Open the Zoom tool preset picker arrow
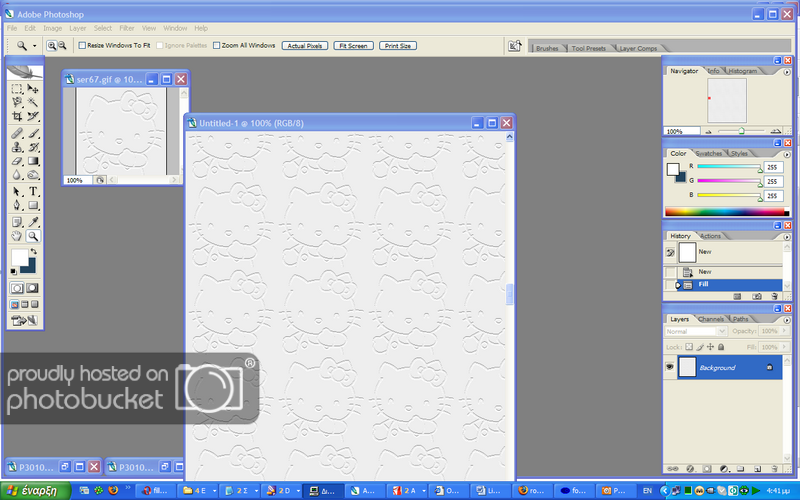The width and height of the screenshot is (800, 500). click(x=35, y=45)
